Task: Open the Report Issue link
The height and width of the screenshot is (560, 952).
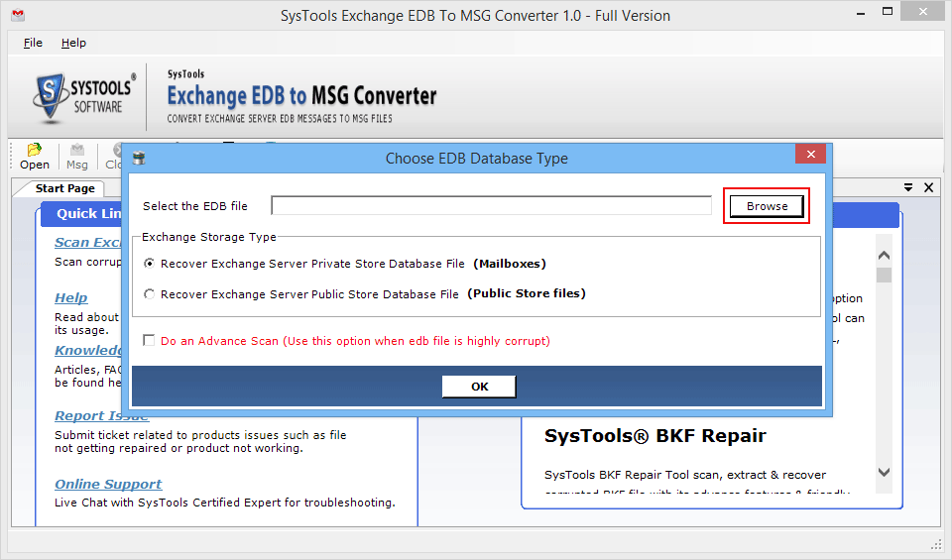Action: (101, 416)
